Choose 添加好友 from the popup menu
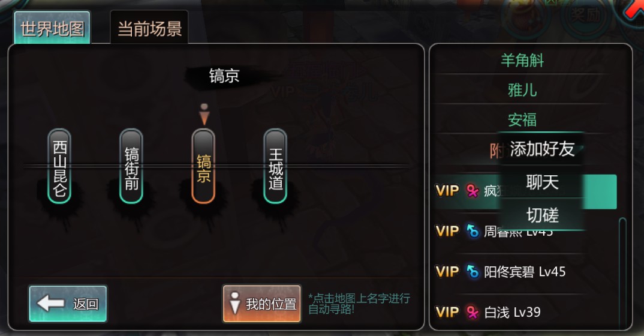 (x=541, y=149)
